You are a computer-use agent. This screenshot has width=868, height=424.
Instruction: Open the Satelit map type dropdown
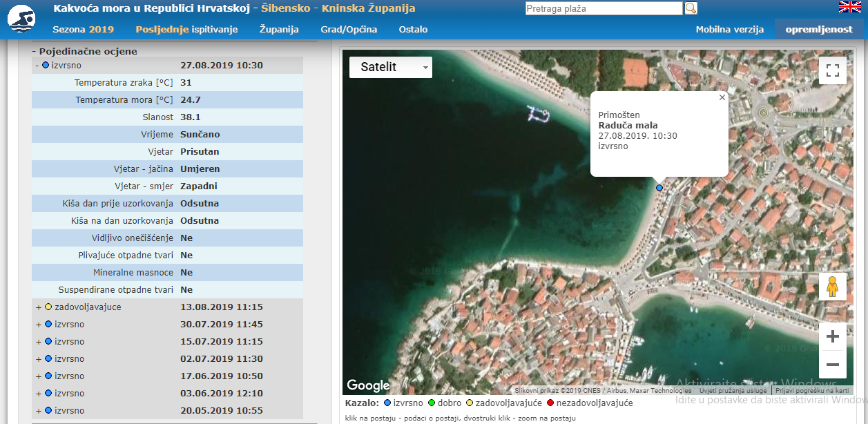[390, 67]
